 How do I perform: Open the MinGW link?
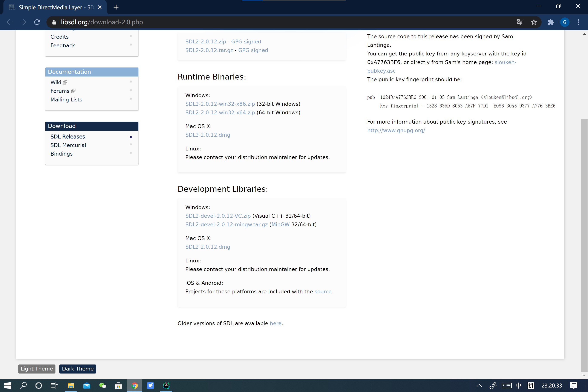[x=280, y=225]
